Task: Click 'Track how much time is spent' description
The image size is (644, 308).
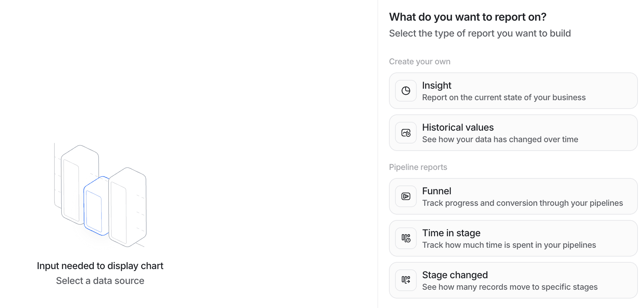Action: [x=509, y=245]
